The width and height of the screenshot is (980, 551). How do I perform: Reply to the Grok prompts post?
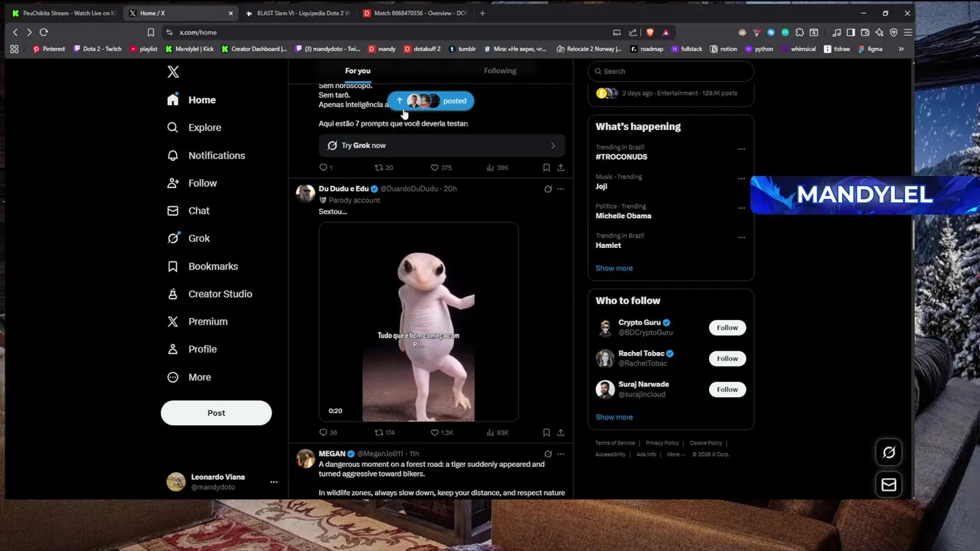point(325,168)
